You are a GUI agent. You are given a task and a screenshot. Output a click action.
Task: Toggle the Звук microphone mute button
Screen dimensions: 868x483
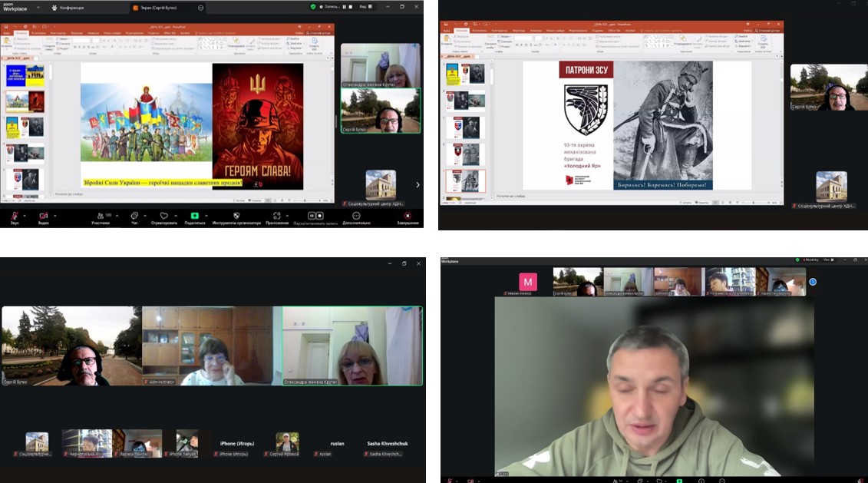pyautogui.click(x=15, y=216)
